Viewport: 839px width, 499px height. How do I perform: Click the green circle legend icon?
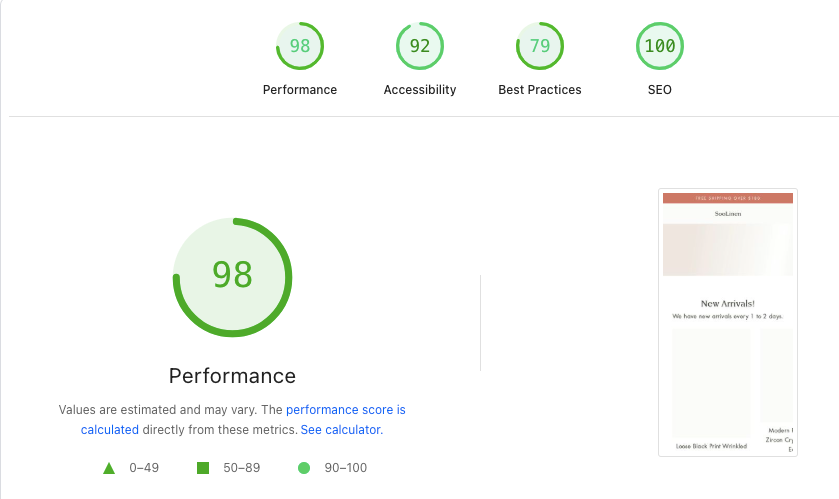point(304,468)
